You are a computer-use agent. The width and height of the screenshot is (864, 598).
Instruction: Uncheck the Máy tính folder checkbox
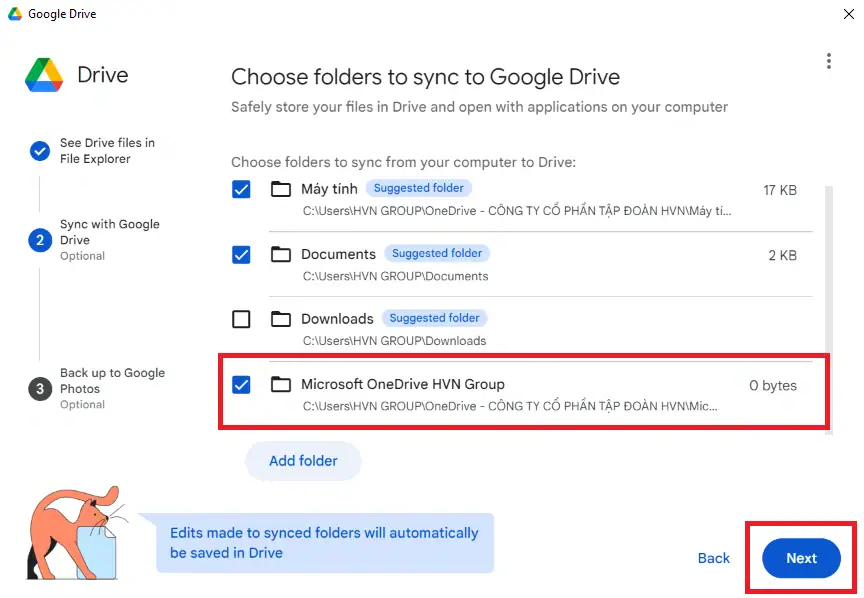[241, 189]
